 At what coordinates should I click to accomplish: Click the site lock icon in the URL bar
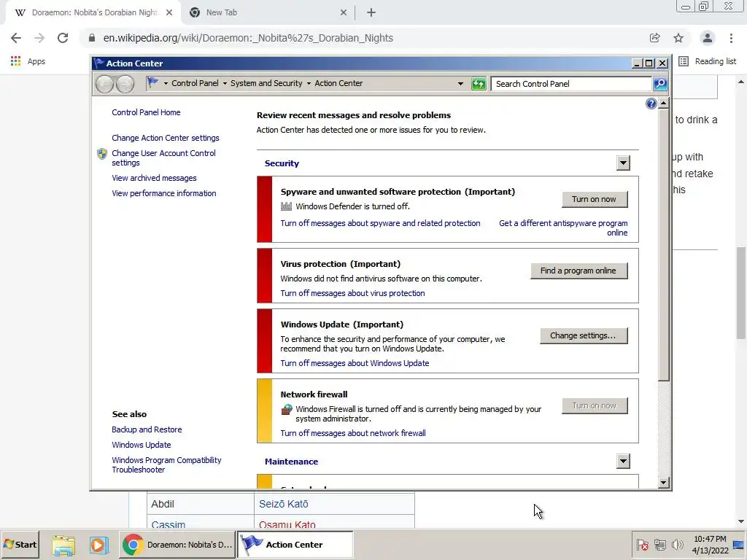[x=92, y=38]
